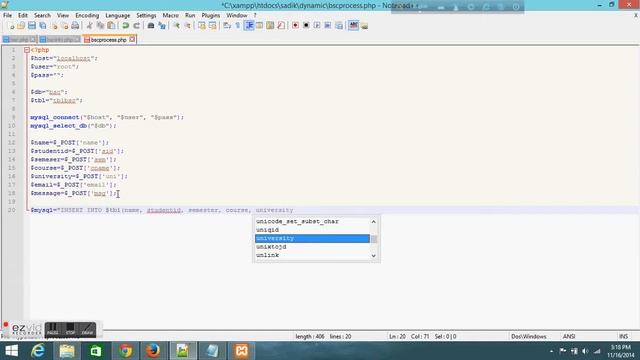Viewport: 640px width, 360px height.
Task: Stop the Ezvid recording
Action: pos(70,329)
